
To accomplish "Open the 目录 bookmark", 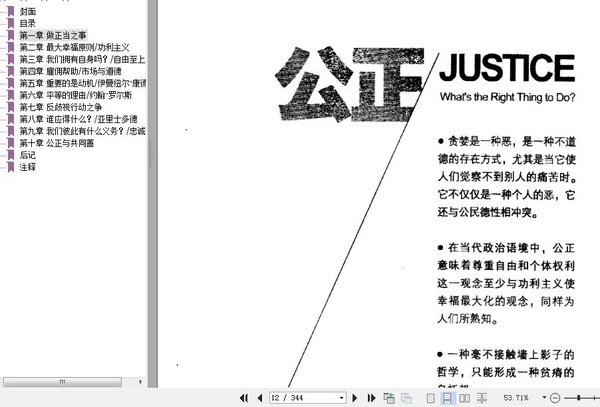I will click(28, 23).
